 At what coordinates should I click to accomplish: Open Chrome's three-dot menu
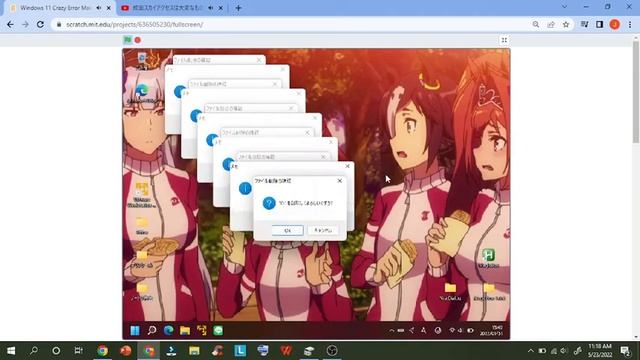coord(630,24)
